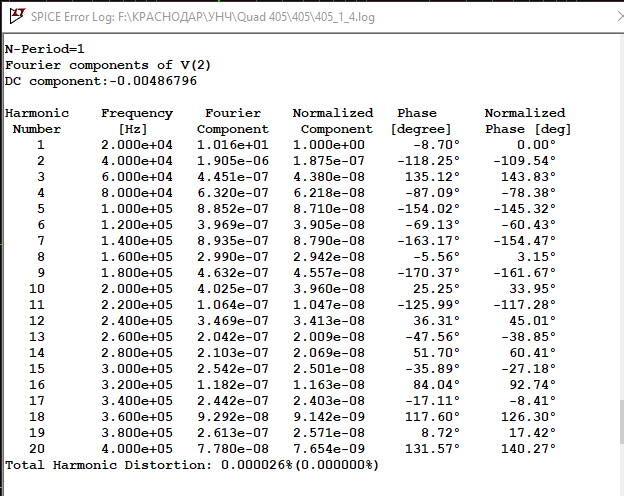Click frequency 2.600e+05 of harmonic 13
This screenshot has width=624, height=496.
[x=136, y=337]
